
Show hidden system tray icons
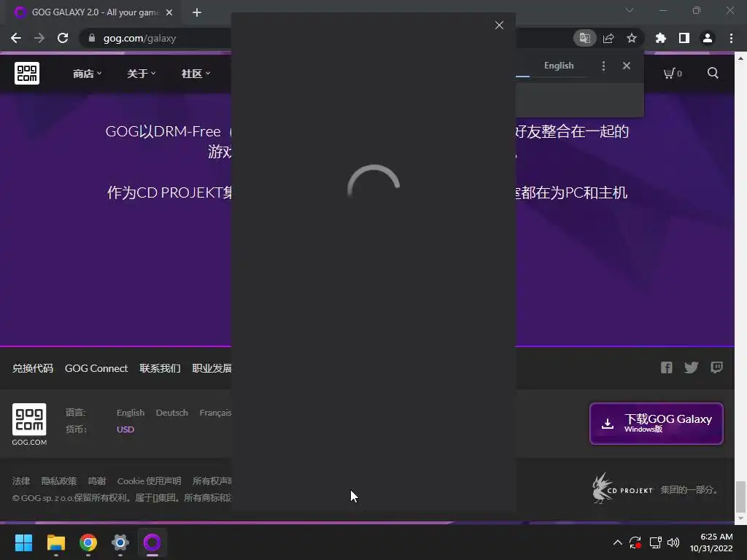617,542
